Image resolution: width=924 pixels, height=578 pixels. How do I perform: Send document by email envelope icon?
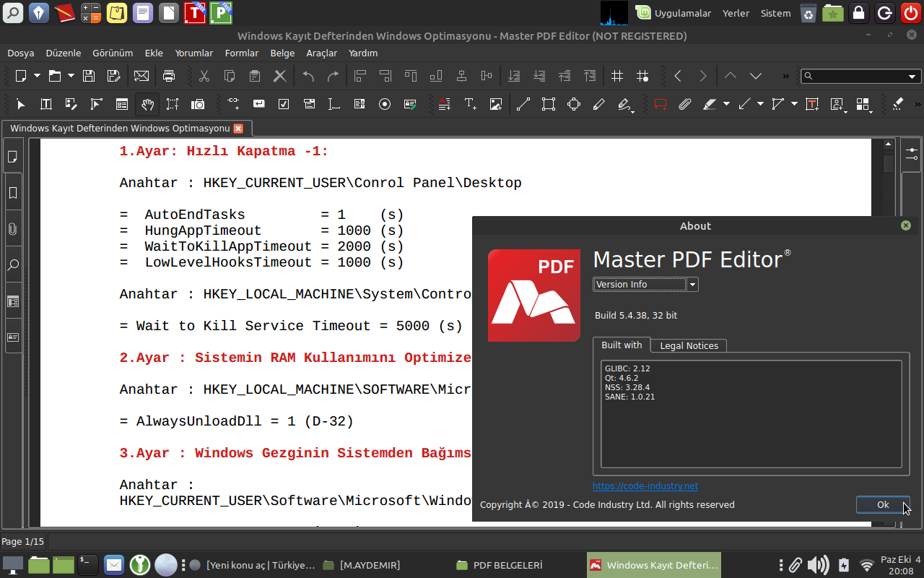141,76
